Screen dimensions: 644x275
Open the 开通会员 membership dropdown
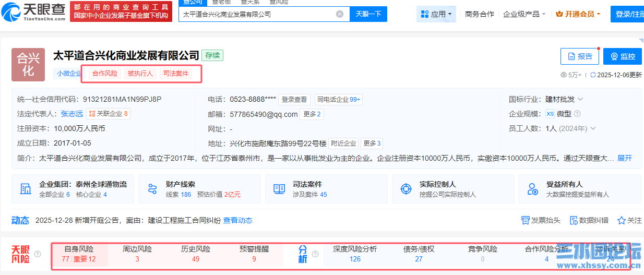(x=578, y=14)
